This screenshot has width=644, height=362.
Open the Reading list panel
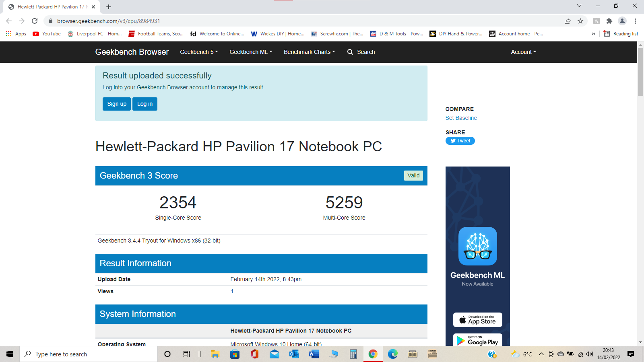tap(621, 34)
